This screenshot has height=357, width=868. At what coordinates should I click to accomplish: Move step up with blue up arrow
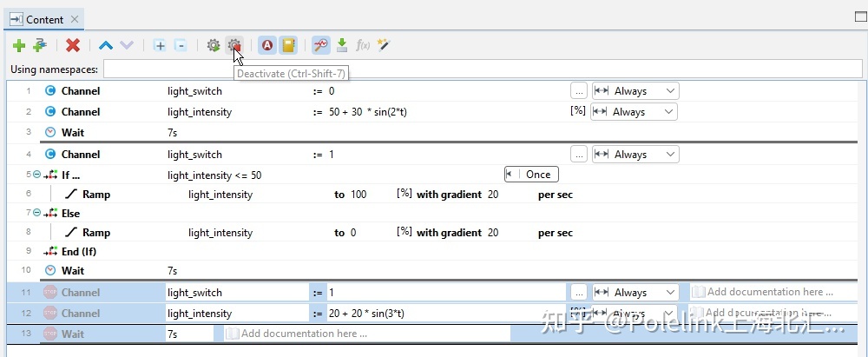pyautogui.click(x=106, y=45)
